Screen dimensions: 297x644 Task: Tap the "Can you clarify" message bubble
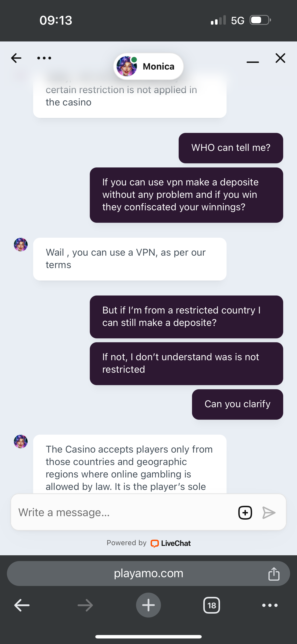(x=237, y=404)
